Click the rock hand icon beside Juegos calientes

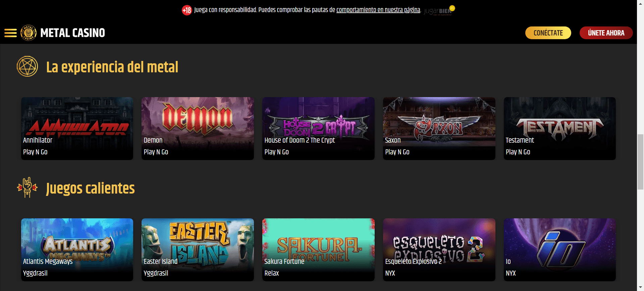27,188
